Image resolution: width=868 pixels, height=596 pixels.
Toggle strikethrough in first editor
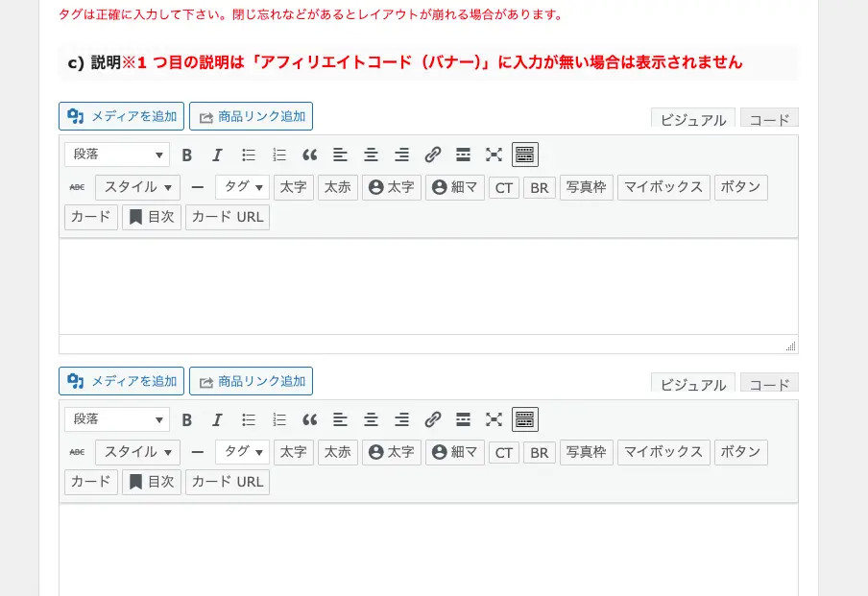click(x=78, y=187)
